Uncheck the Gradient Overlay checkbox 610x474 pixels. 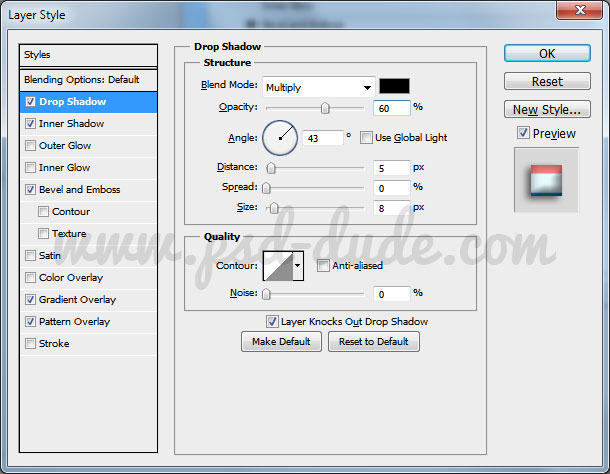click(x=30, y=300)
